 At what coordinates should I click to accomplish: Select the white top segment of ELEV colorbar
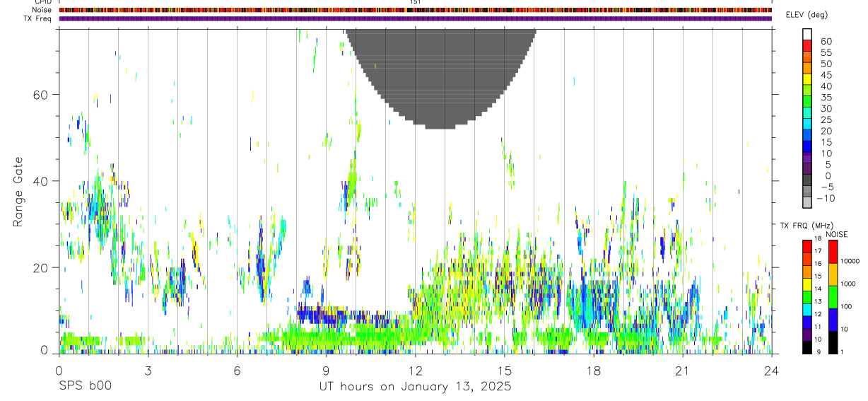808,34
